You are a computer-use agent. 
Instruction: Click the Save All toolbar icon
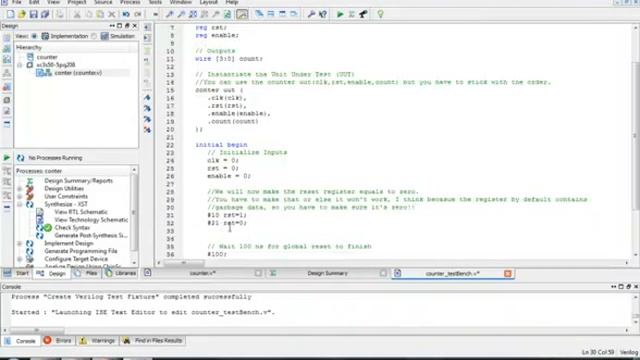(x=45, y=14)
